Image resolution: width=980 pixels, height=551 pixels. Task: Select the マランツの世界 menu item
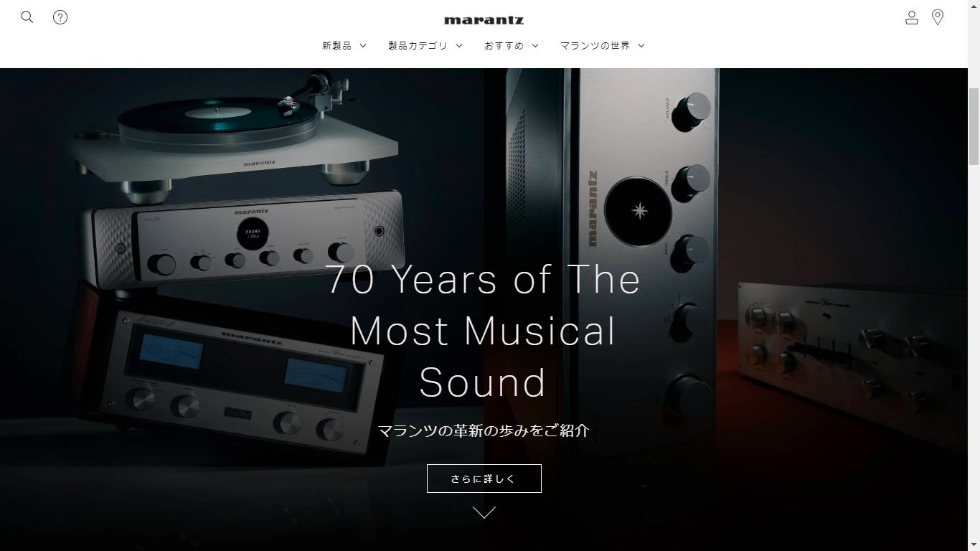[x=595, y=45]
